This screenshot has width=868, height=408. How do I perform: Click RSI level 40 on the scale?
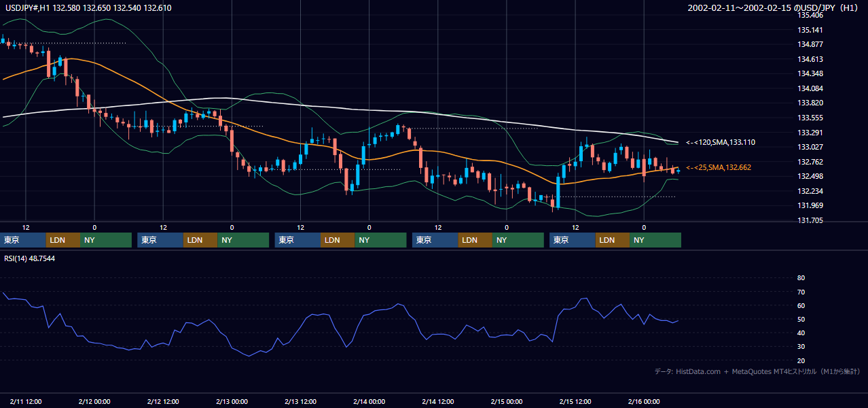click(801, 333)
